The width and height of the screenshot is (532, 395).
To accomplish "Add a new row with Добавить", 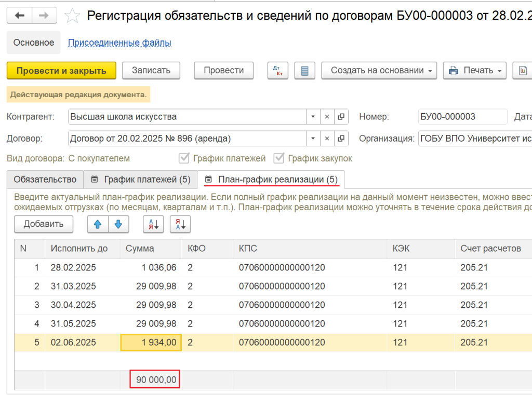I will [x=44, y=224].
